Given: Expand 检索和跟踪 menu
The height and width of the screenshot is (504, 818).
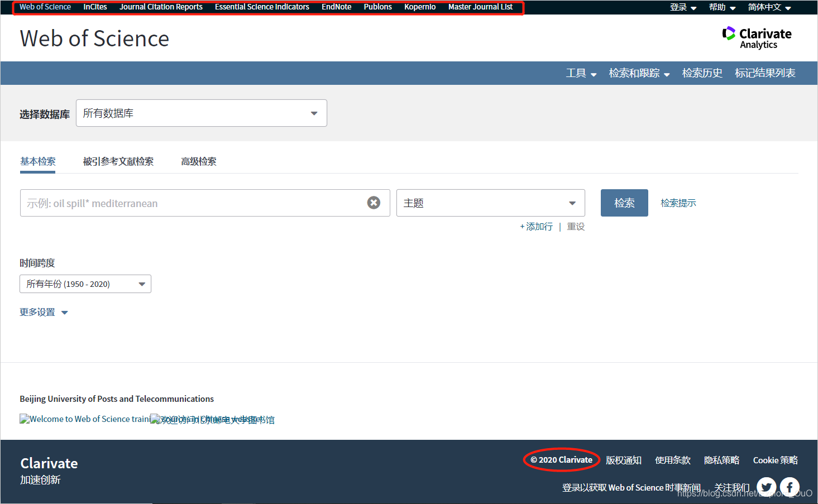Looking at the screenshot, I should [x=639, y=73].
